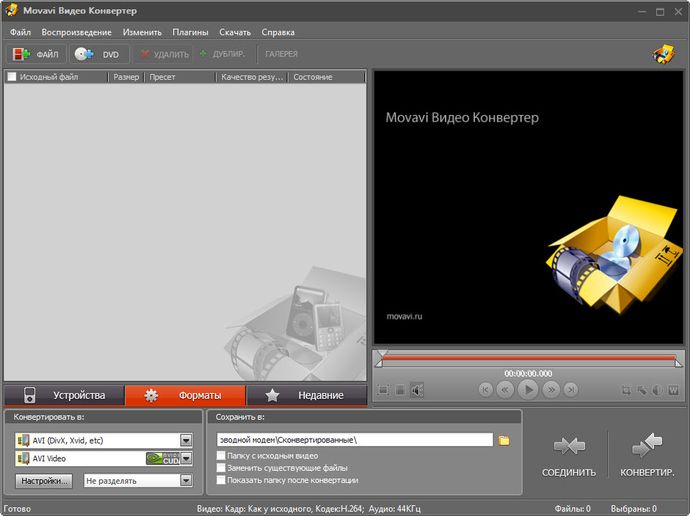Click the Movavi box logo icon in toolbar
The height and width of the screenshot is (516, 690).
tap(664, 55)
